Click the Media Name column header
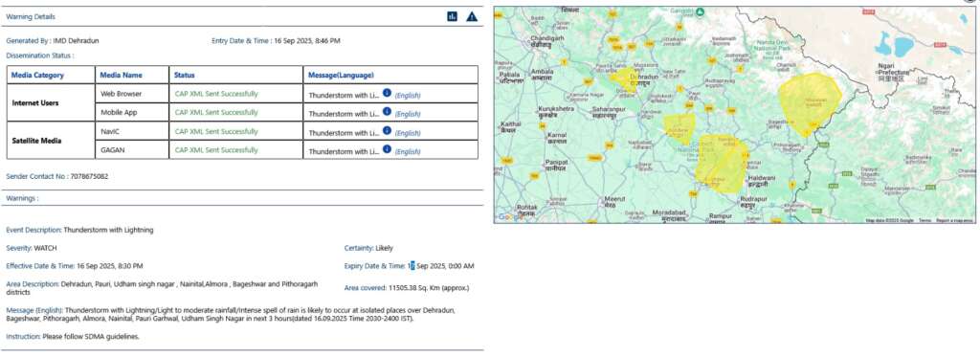Image resolution: width=980 pixels, height=357 pixels. tap(122, 75)
